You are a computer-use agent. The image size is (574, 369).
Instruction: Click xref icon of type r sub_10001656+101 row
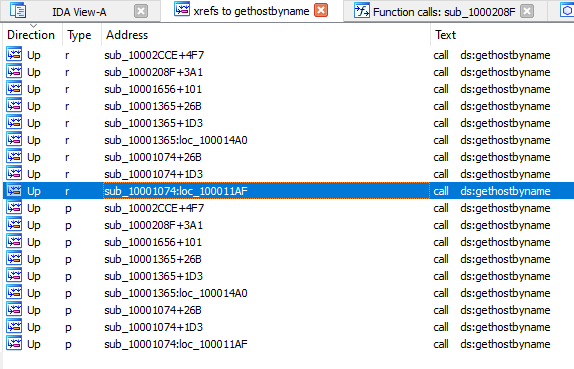(14, 88)
